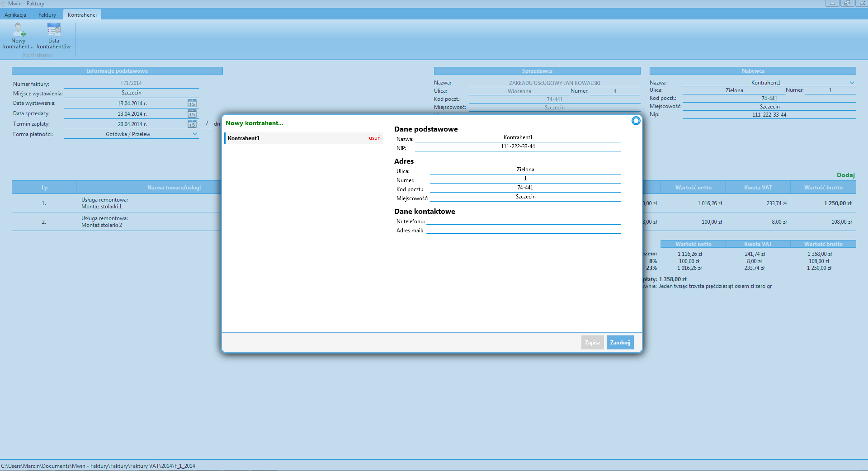
Task: Select invoice row Montaż stolarki 2
Action: coord(117,222)
